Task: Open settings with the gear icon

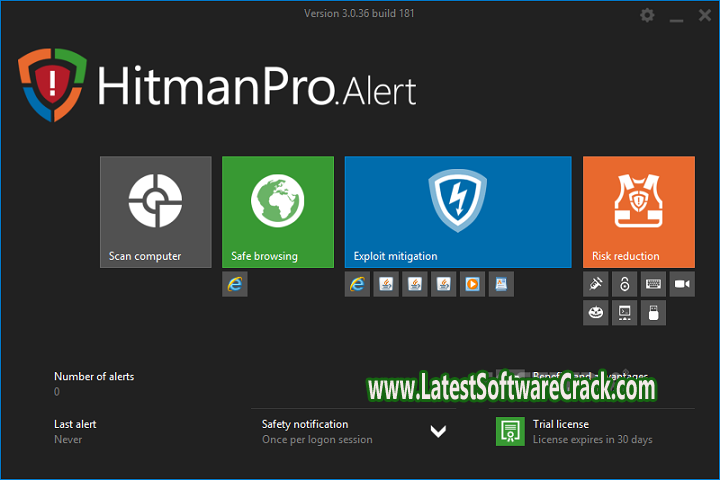Action: (647, 15)
